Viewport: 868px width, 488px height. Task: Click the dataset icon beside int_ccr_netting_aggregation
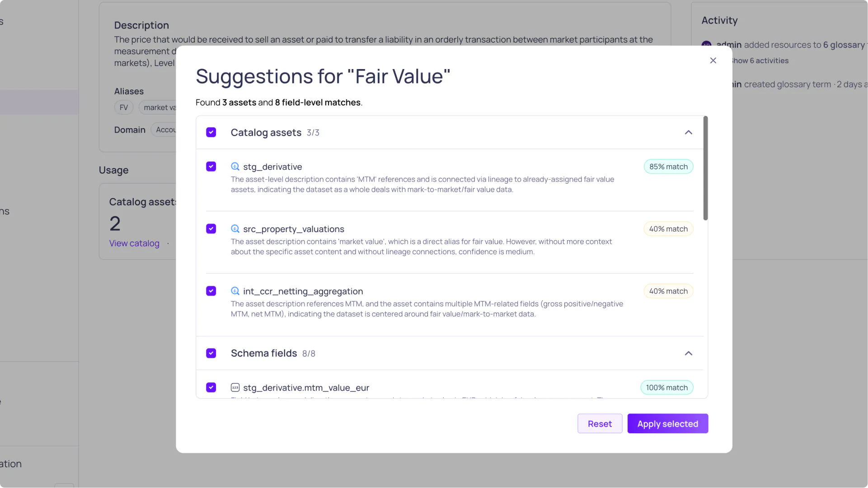pyautogui.click(x=235, y=291)
